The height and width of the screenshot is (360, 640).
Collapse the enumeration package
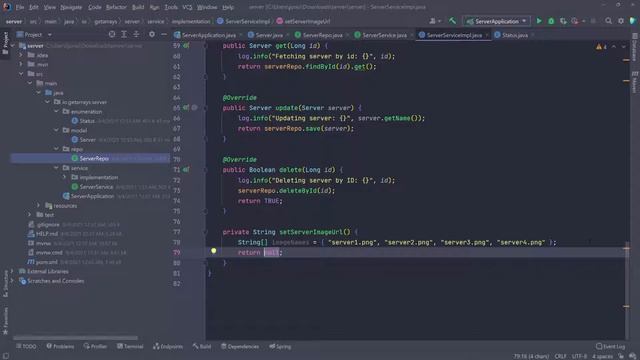point(56,111)
